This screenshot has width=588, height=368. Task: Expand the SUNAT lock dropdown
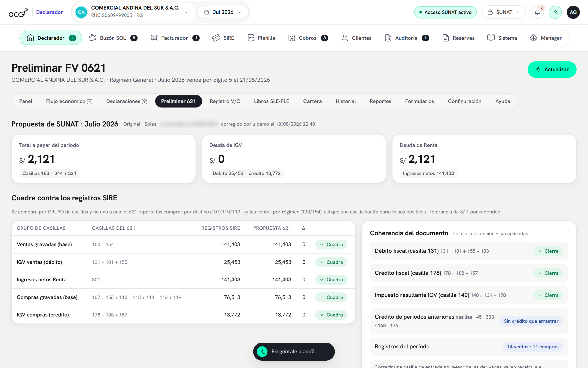(x=504, y=12)
